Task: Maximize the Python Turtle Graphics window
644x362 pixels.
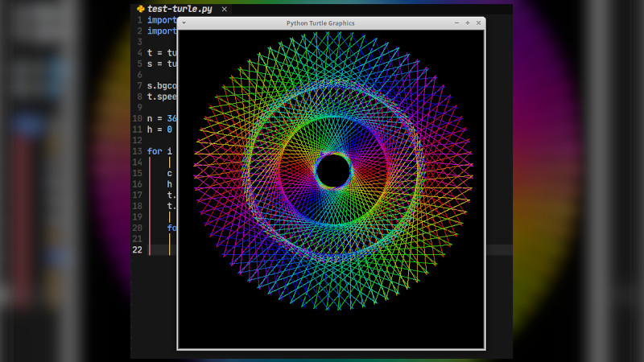Action: click(468, 23)
